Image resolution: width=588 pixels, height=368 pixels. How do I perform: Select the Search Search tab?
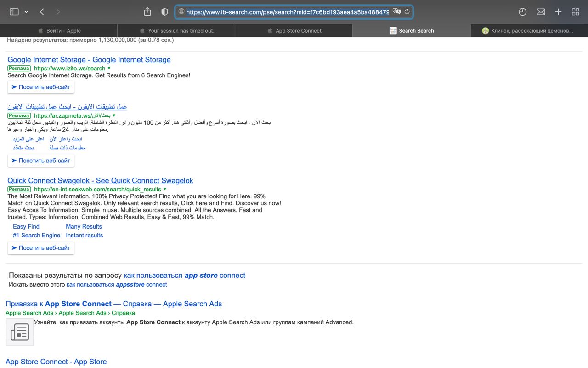[x=412, y=31]
